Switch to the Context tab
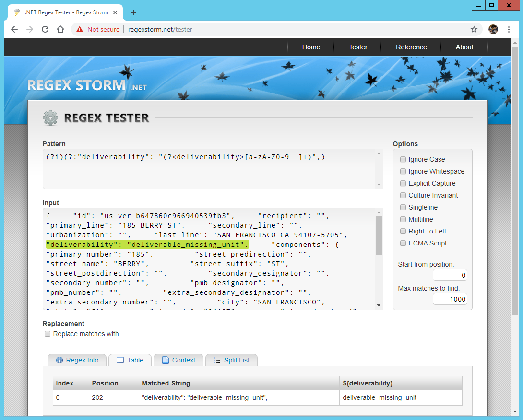Viewport: 523px width, 420px height. [x=178, y=360]
